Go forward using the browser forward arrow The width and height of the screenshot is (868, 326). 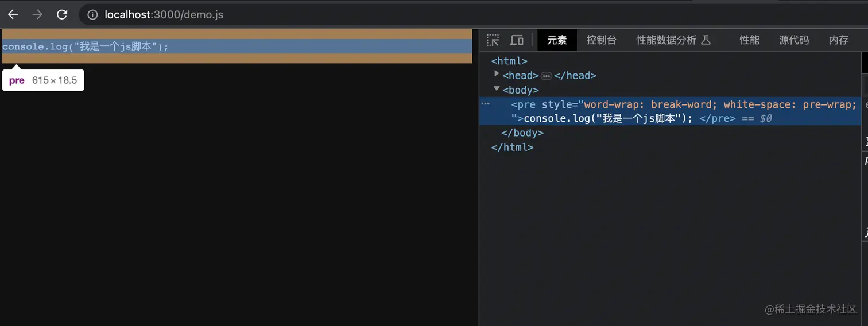37,14
